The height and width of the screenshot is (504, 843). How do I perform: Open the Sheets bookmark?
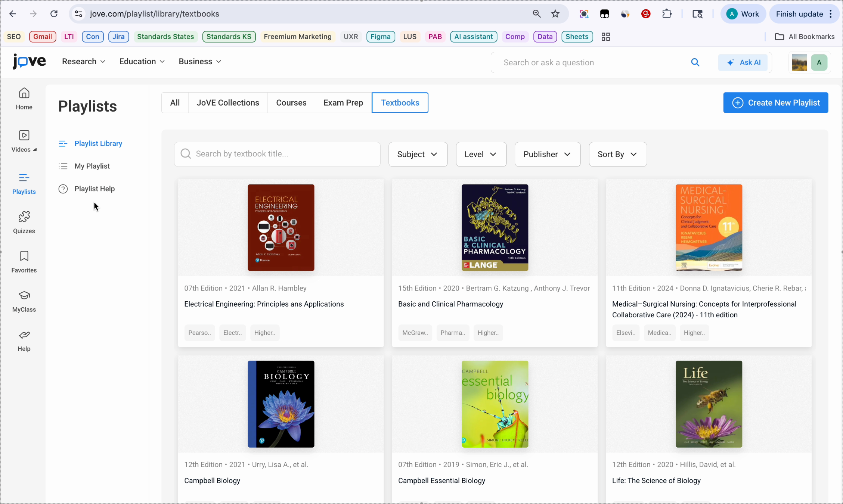[x=577, y=37]
